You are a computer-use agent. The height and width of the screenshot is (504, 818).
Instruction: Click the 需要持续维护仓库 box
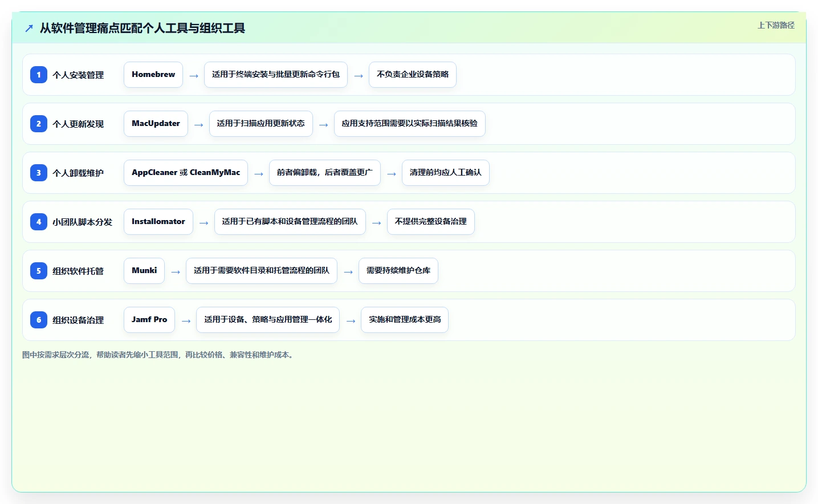398,271
